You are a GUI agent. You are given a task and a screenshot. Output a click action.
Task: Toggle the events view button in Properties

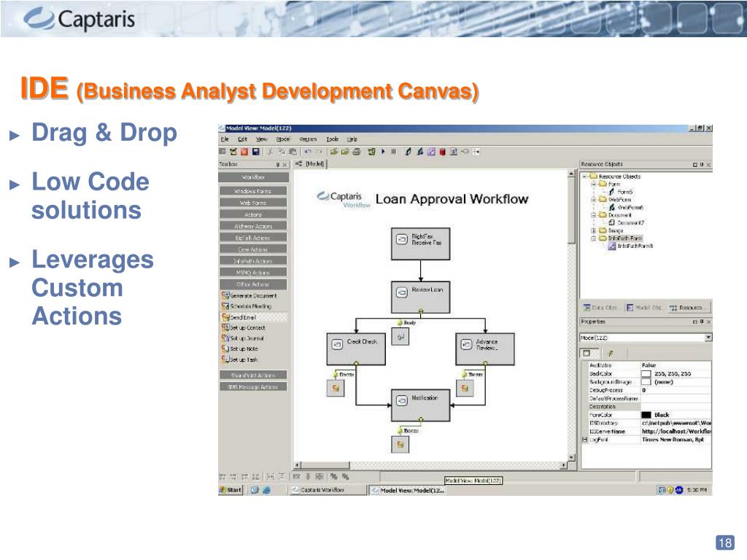click(611, 354)
